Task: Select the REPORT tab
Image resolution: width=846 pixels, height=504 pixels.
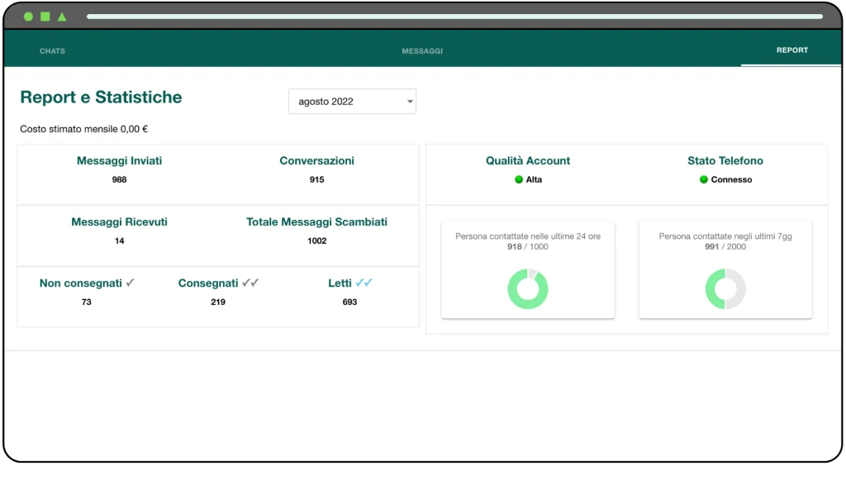Action: coord(792,50)
